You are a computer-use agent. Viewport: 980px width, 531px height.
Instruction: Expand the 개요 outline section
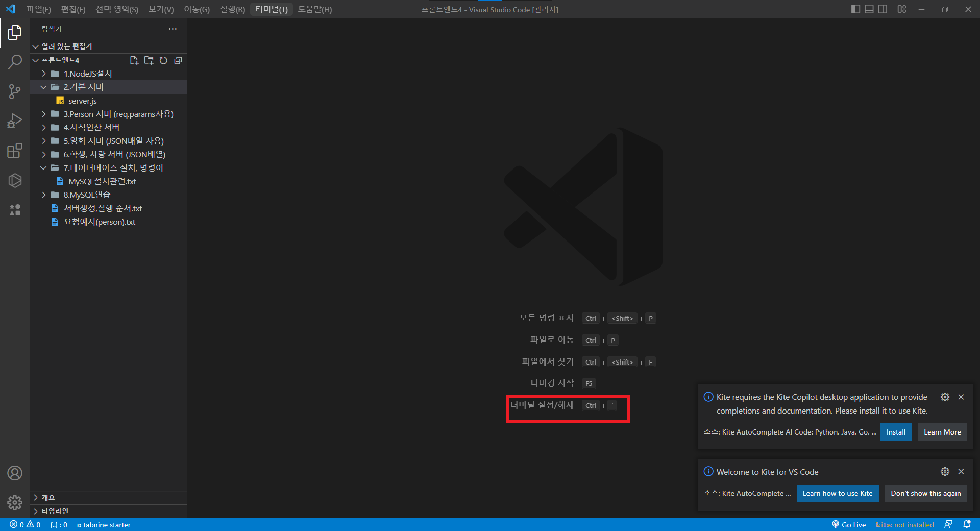pos(108,498)
